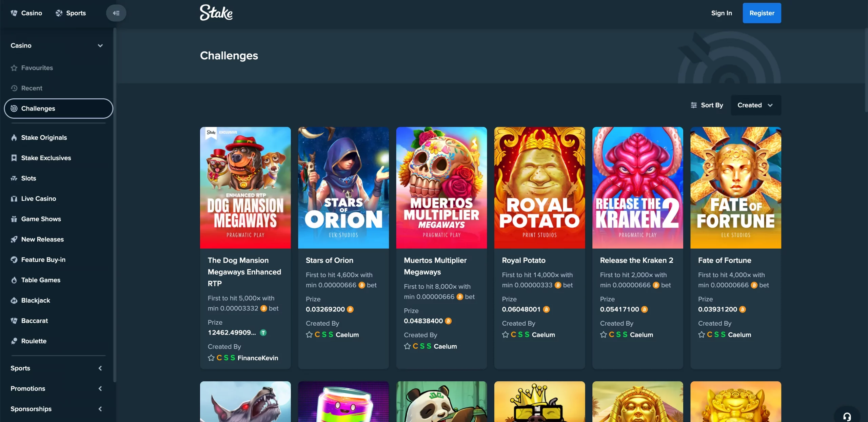The image size is (868, 422).
Task: Click the Game Shows gift icon
Action: click(14, 219)
